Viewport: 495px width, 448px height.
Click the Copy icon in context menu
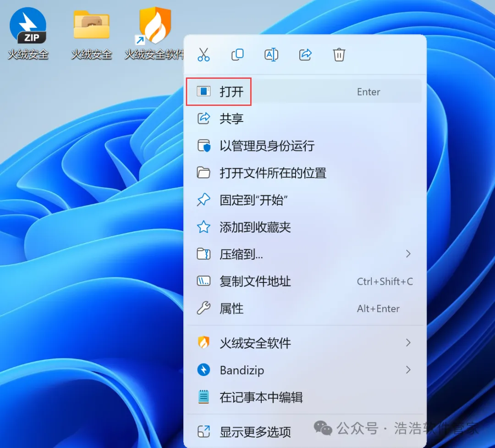[x=237, y=55]
